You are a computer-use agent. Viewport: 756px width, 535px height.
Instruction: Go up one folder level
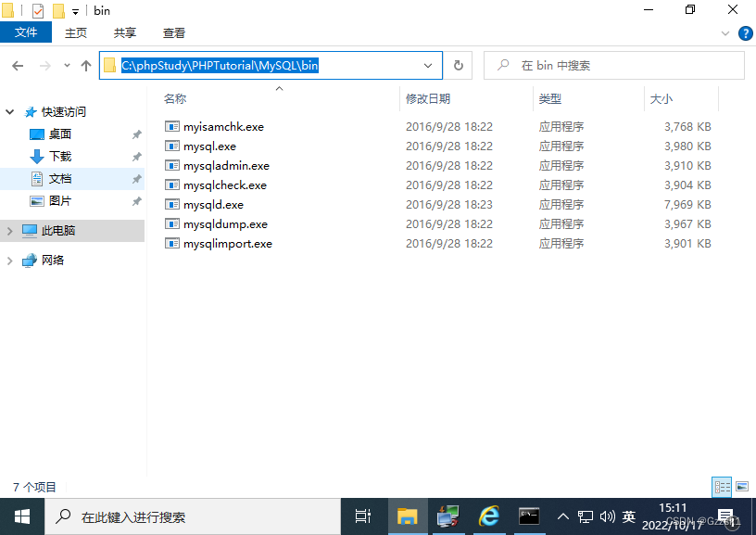(86, 66)
